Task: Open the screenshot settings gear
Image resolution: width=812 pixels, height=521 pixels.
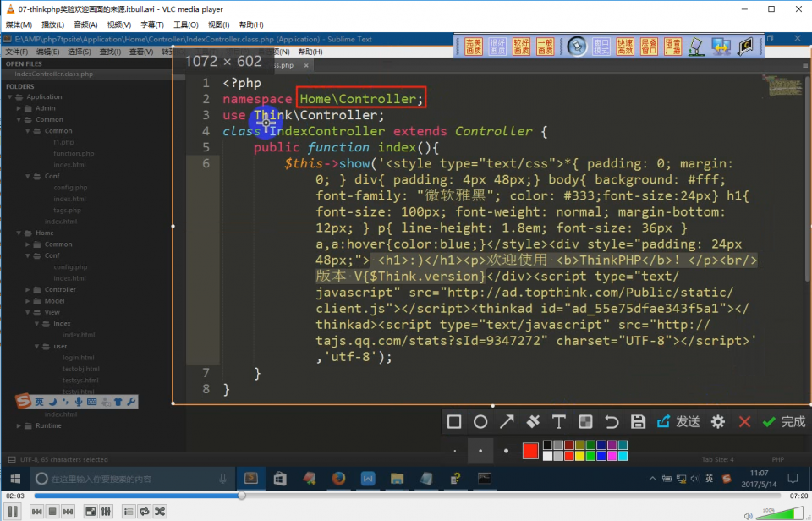Action: [x=718, y=421]
